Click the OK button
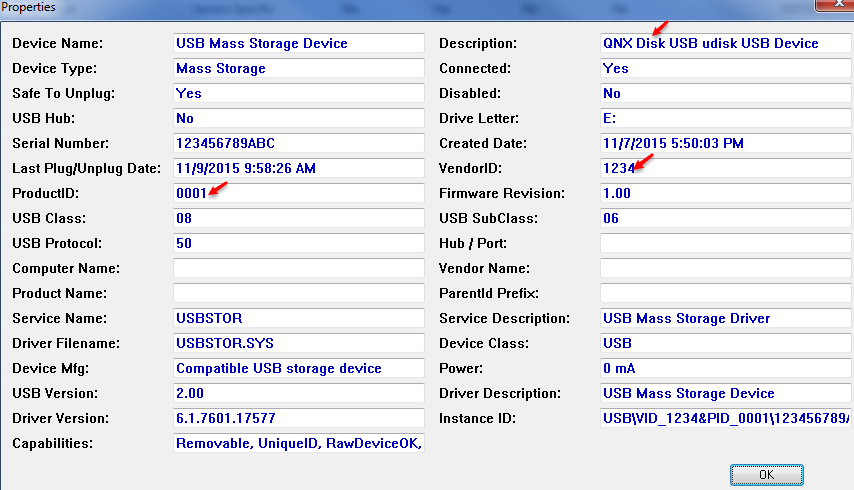Image resolution: width=854 pixels, height=490 pixels. [766, 474]
